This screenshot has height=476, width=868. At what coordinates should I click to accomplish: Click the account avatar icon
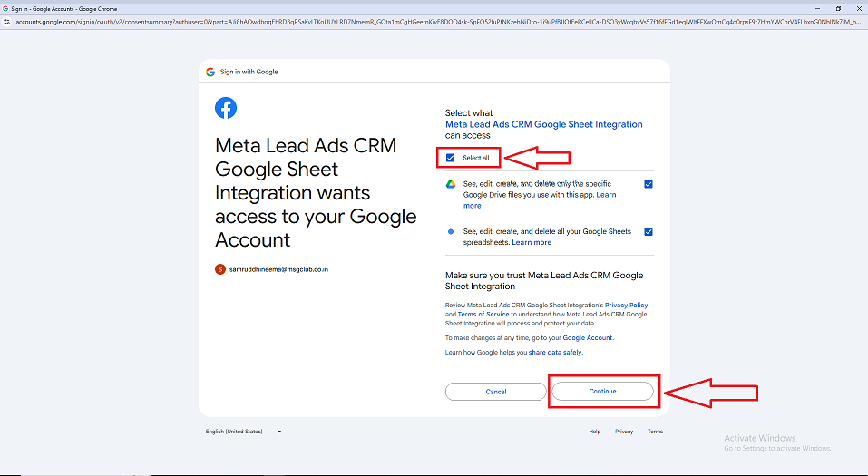point(220,269)
